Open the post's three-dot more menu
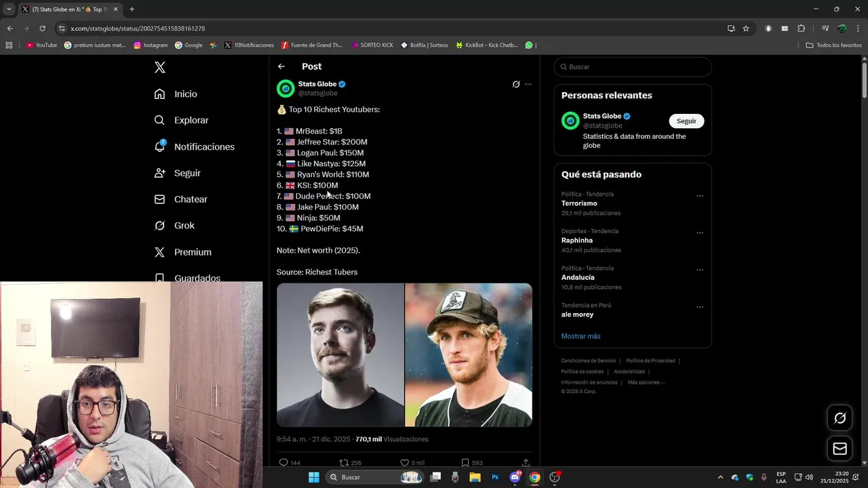The width and height of the screenshot is (868, 488). click(528, 85)
